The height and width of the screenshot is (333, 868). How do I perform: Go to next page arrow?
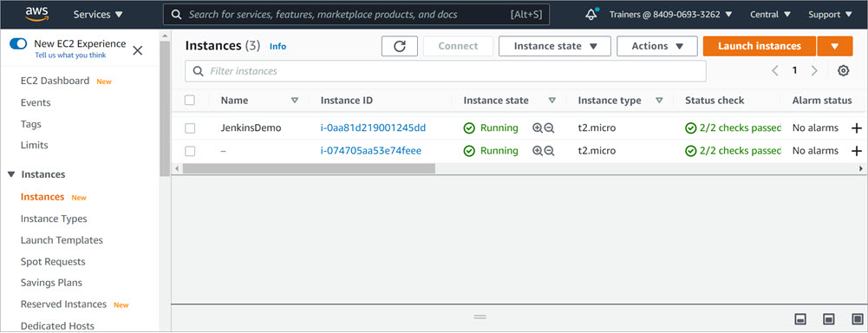pyautogui.click(x=814, y=71)
